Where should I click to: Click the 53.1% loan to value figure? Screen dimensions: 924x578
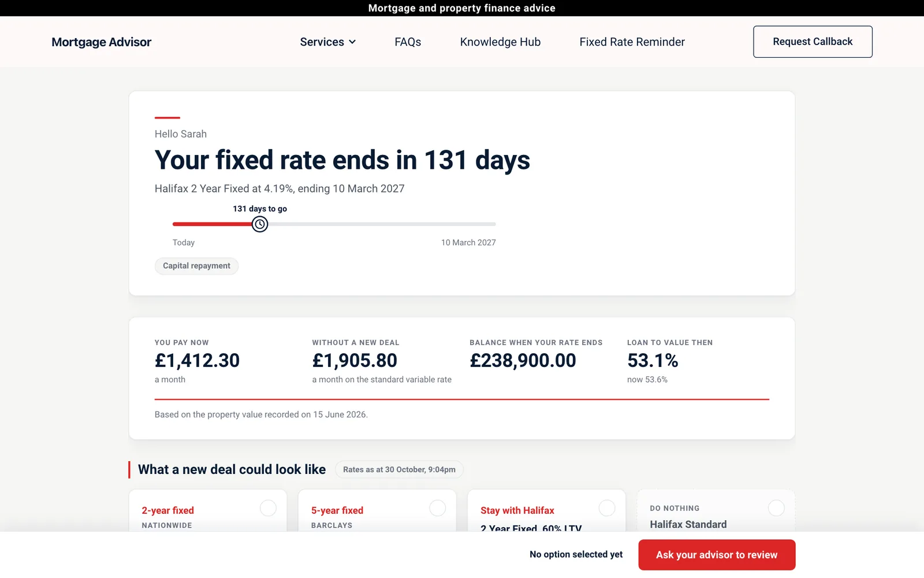point(653,361)
